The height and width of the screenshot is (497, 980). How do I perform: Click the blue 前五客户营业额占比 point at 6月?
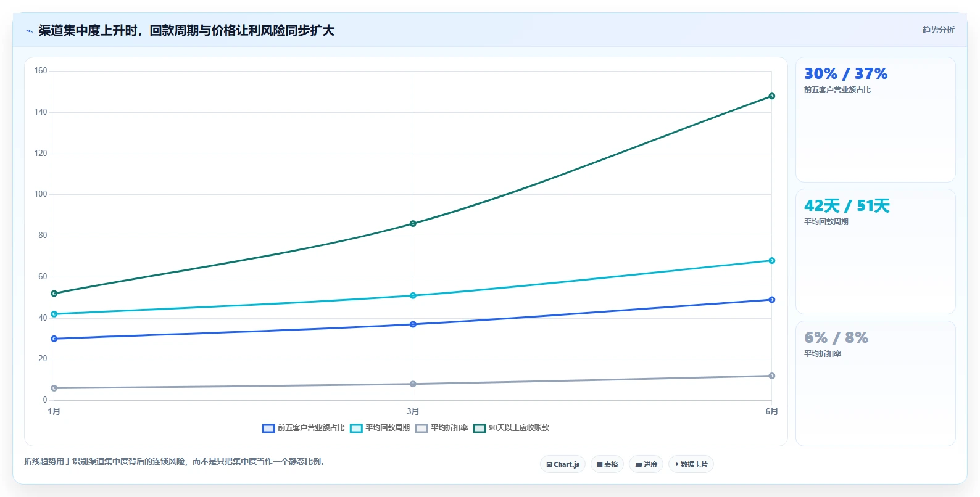(771, 300)
